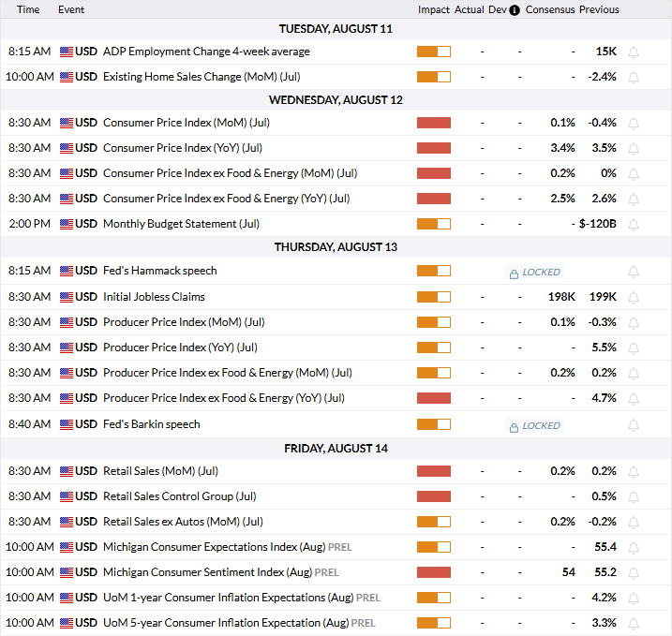Set bell for Michigan Consumer Sentiment Index
This screenshot has height=636, width=672.
point(634,573)
